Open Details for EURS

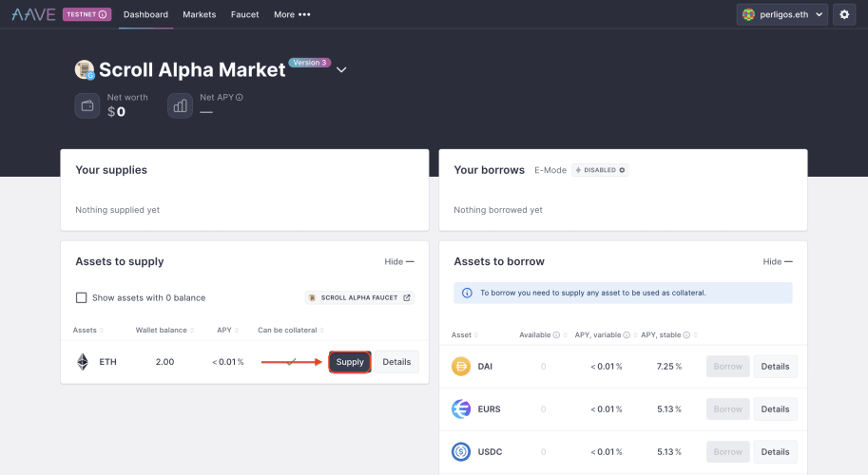click(775, 409)
